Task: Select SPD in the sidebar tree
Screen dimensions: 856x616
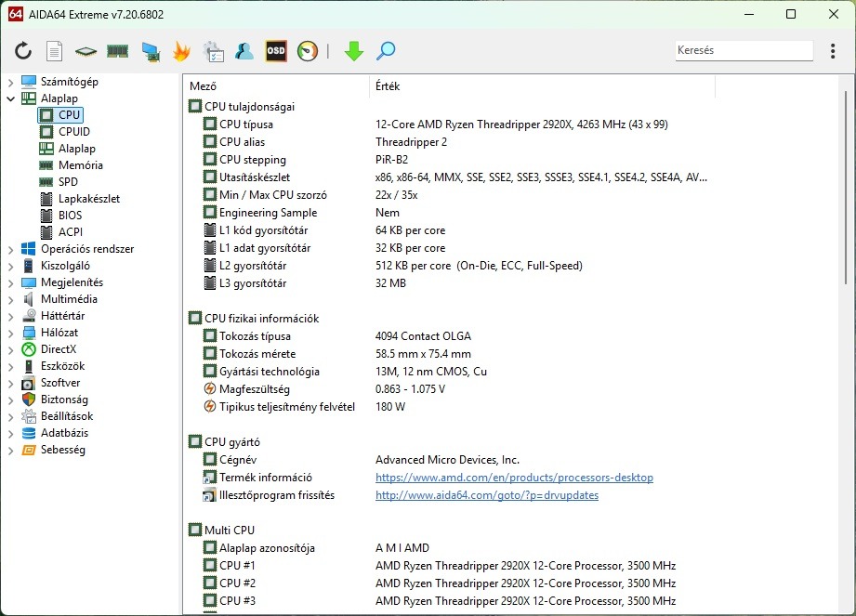Action: (x=68, y=182)
